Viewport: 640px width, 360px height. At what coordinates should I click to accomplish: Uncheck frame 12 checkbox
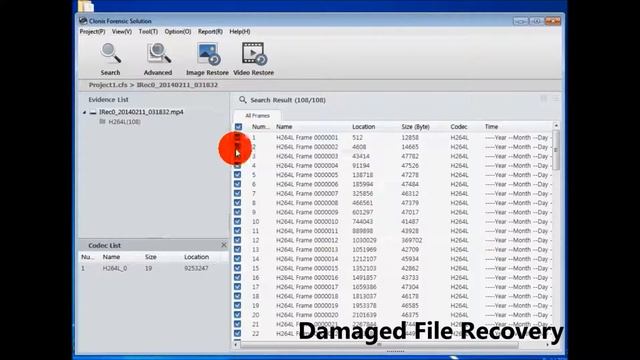click(238, 240)
